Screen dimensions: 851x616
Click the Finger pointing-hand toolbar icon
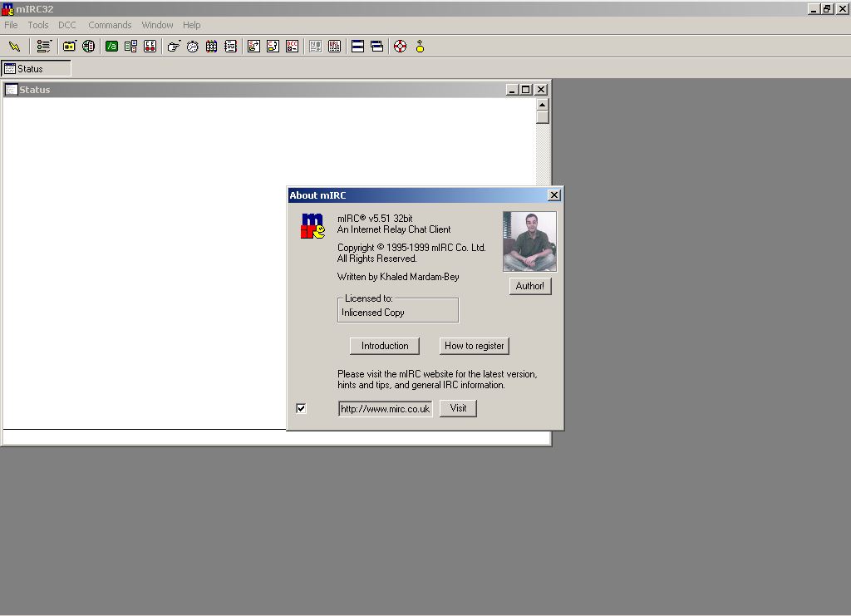(174, 47)
